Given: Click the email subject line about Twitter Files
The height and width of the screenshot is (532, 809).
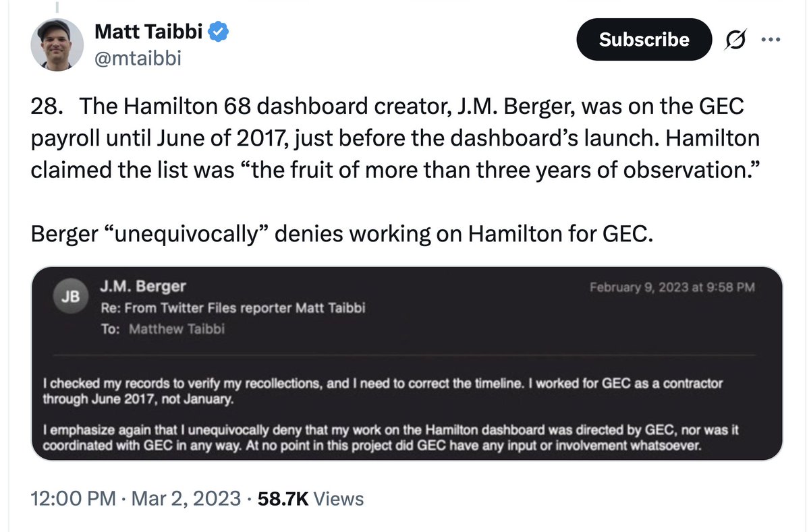Looking at the screenshot, I should tap(233, 308).
